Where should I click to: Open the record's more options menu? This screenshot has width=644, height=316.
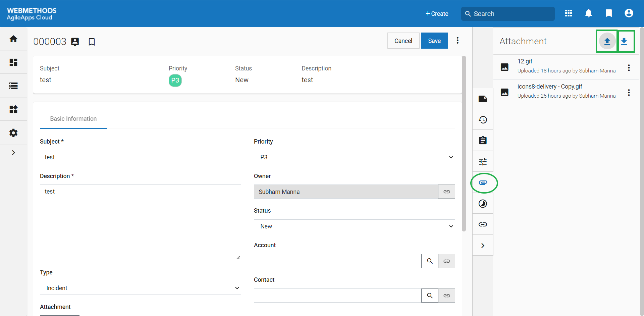[458, 41]
